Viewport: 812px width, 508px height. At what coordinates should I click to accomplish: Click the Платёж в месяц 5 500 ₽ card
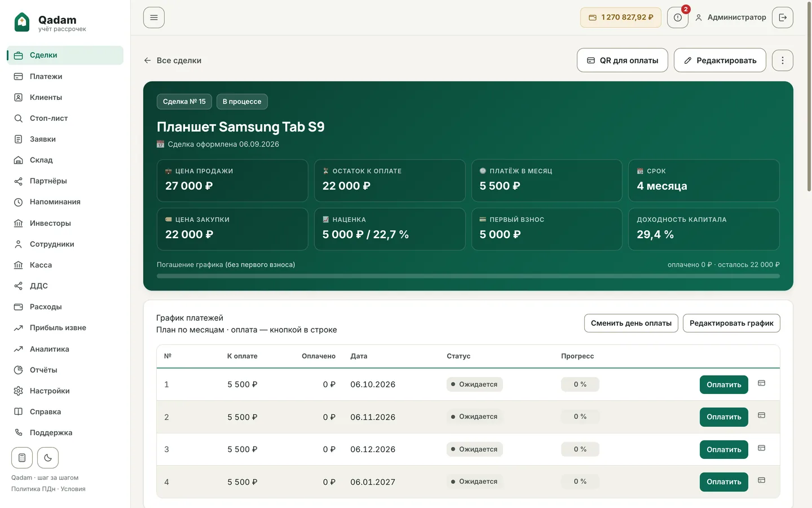(x=547, y=181)
